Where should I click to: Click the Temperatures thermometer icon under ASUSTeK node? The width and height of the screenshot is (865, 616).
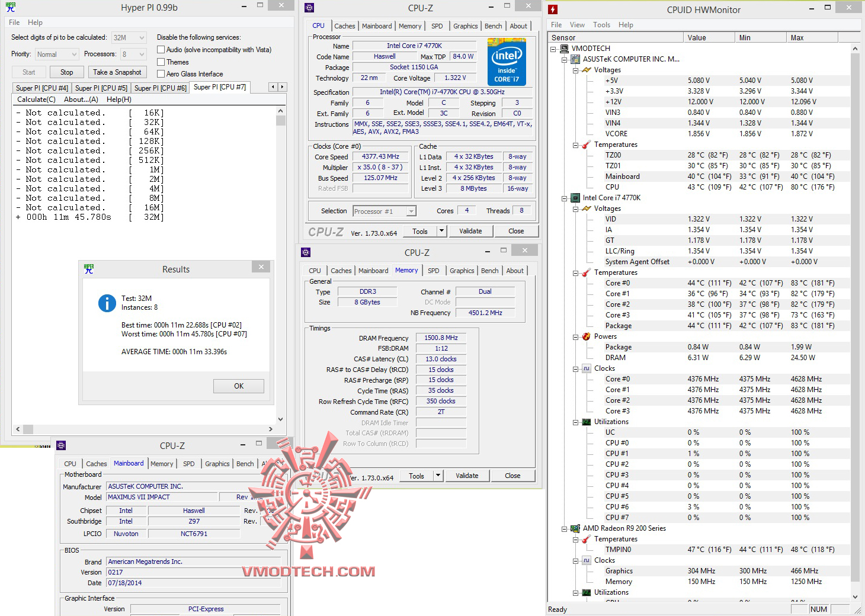587,145
